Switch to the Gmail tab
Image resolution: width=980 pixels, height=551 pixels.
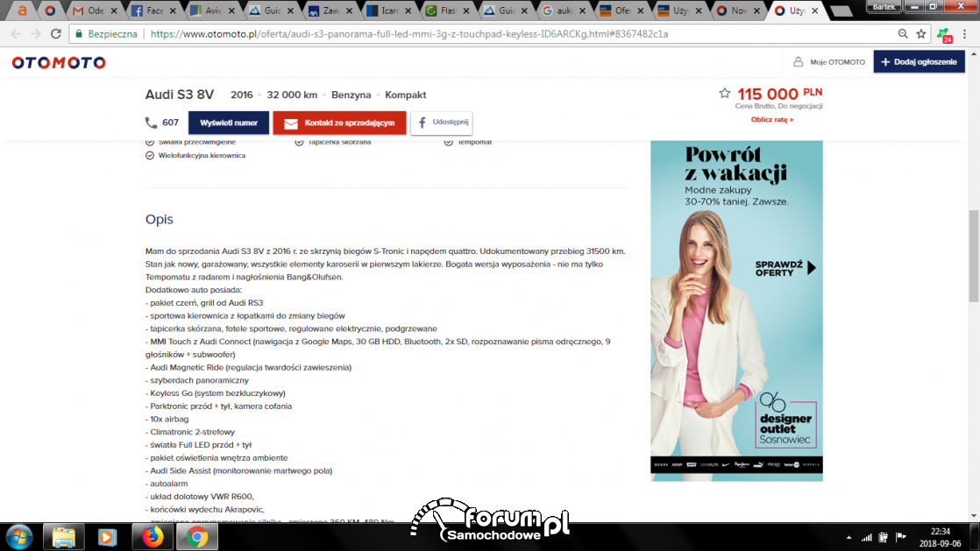tap(95, 11)
